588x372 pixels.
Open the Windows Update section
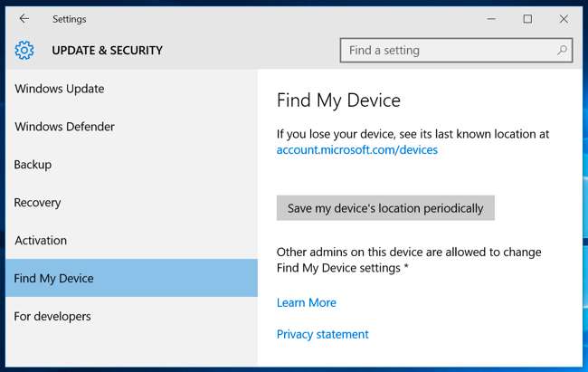tap(59, 89)
